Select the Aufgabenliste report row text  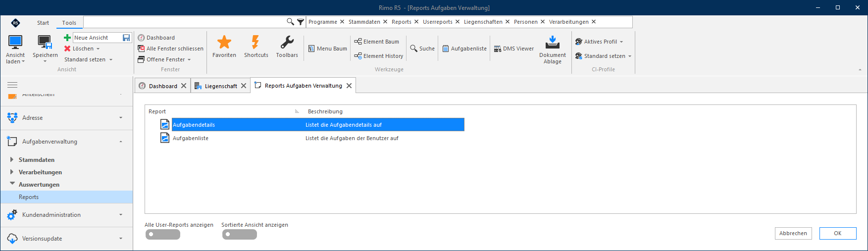pyautogui.click(x=191, y=138)
